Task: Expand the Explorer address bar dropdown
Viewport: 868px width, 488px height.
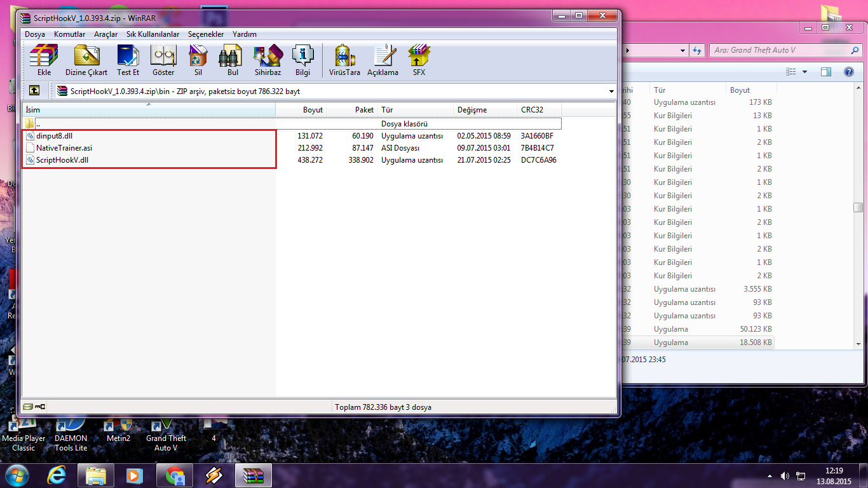Action: tap(683, 50)
